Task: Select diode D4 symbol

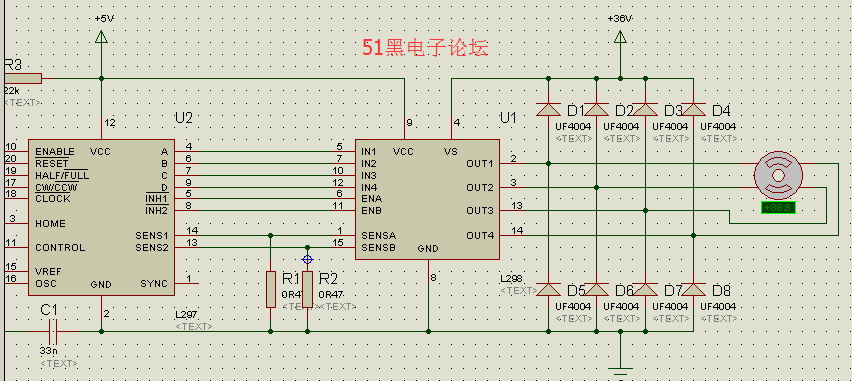Action: (693, 109)
